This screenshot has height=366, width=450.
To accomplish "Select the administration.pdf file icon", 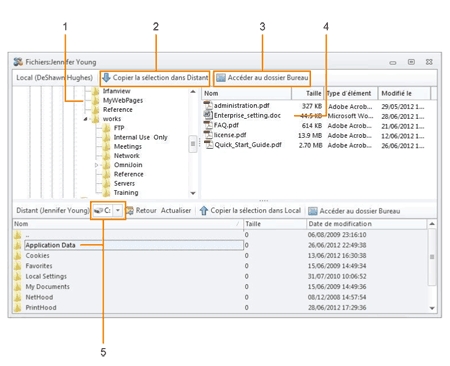I will [208, 106].
